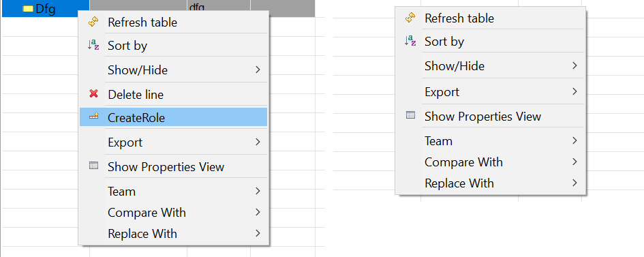644x257 pixels.
Task: Click the CreateRole icon
Action: pos(93,117)
